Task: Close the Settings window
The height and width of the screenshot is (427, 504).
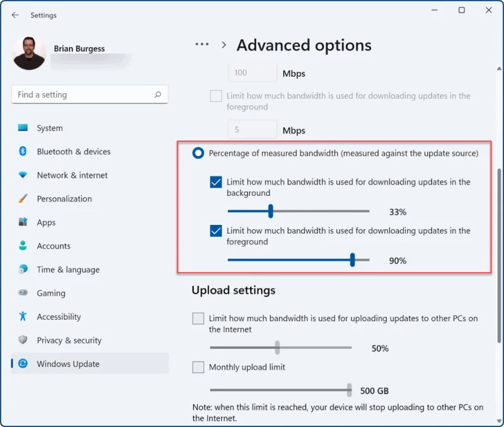Action: pyautogui.click(x=489, y=10)
